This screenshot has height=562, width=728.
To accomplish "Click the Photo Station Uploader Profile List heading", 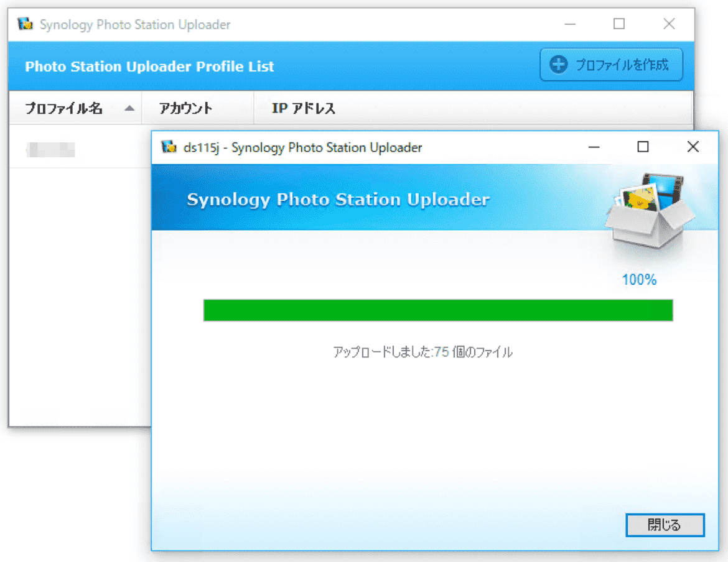I will pyautogui.click(x=149, y=67).
